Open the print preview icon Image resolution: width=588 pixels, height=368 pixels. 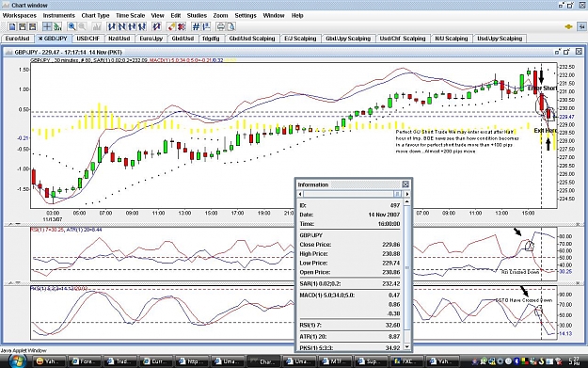(231, 26)
